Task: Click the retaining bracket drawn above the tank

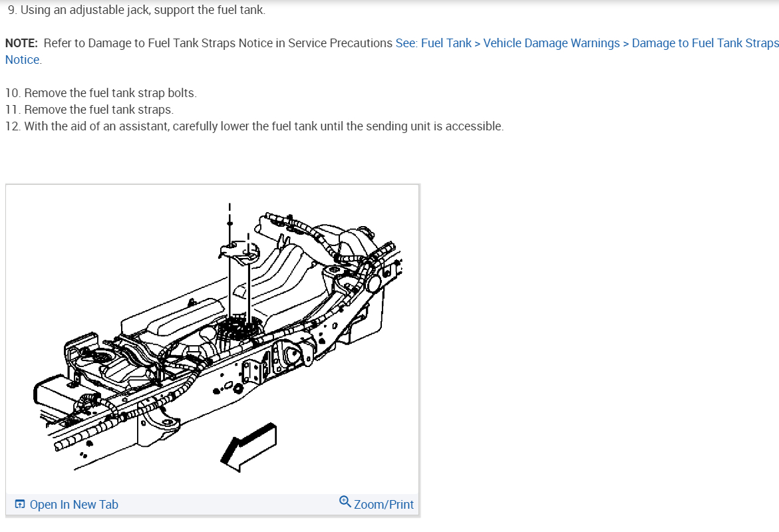Action: 239,252
